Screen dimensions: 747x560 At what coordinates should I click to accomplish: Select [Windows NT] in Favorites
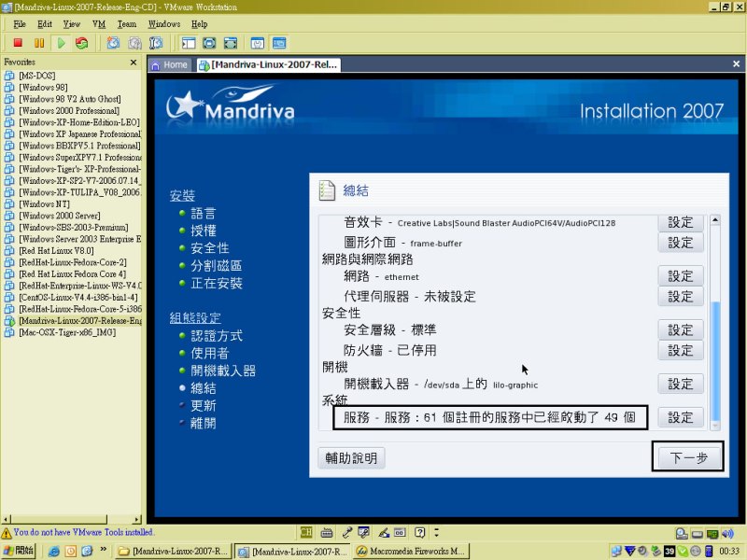pos(44,204)
